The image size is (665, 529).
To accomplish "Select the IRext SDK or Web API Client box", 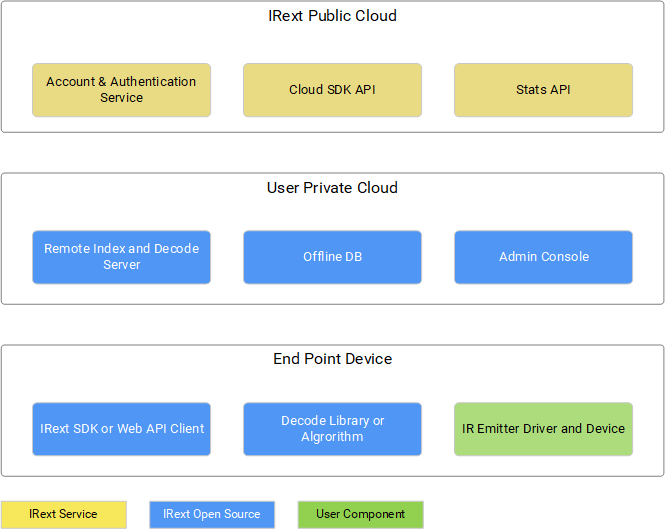I will point(121,429).
